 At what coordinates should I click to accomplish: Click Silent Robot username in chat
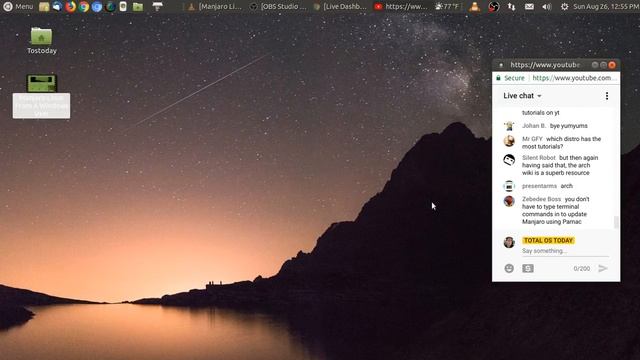click(x=539, y=158)
